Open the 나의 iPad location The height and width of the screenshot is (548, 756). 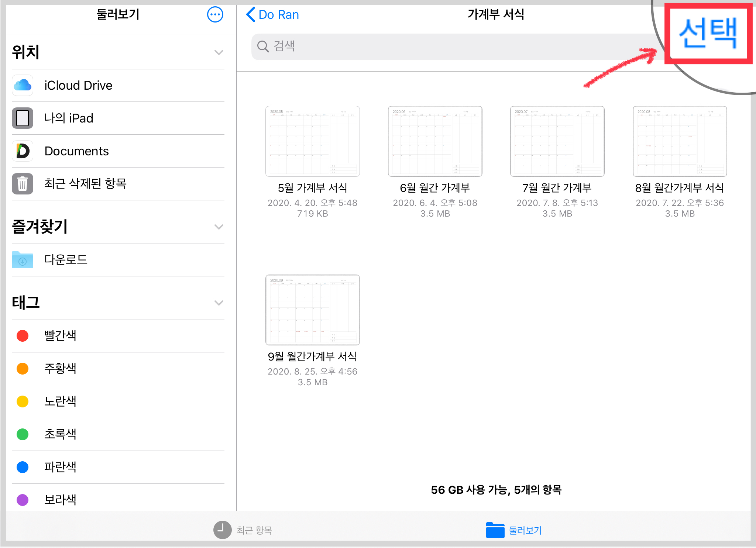coord(69,118)
